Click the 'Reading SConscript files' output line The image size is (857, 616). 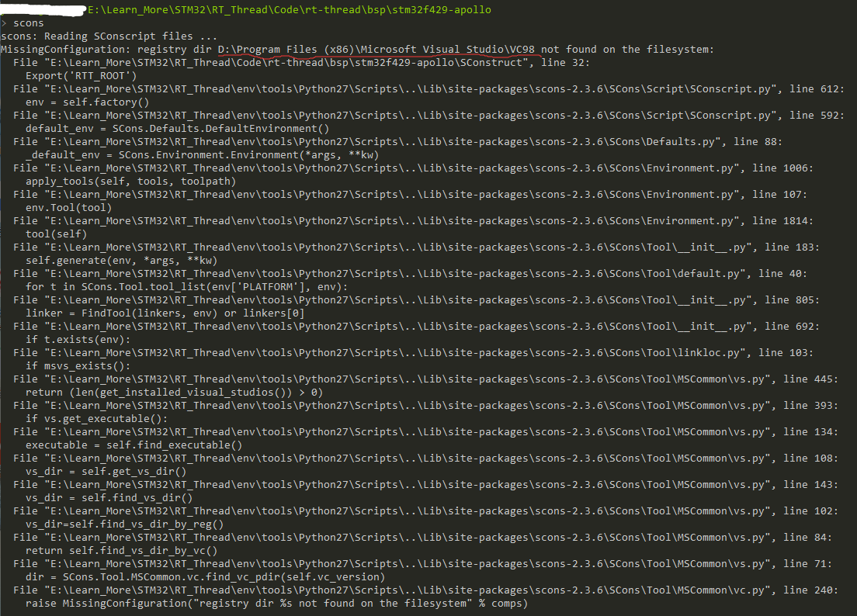pyautogui.click(x=109, y=36)
